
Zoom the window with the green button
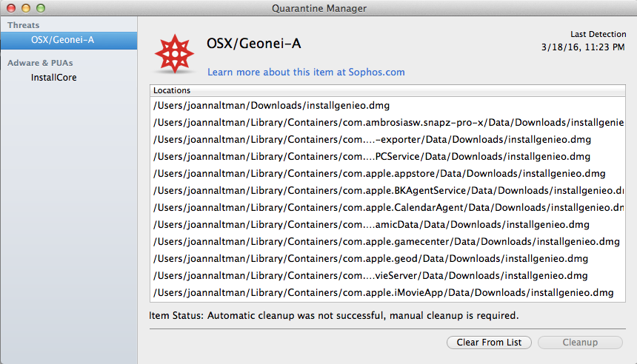[40, 8]
